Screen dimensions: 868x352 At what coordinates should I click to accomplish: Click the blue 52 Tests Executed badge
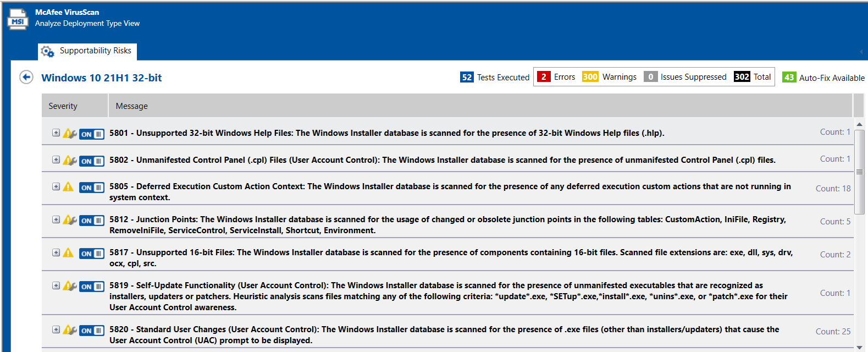click(467, 77)
